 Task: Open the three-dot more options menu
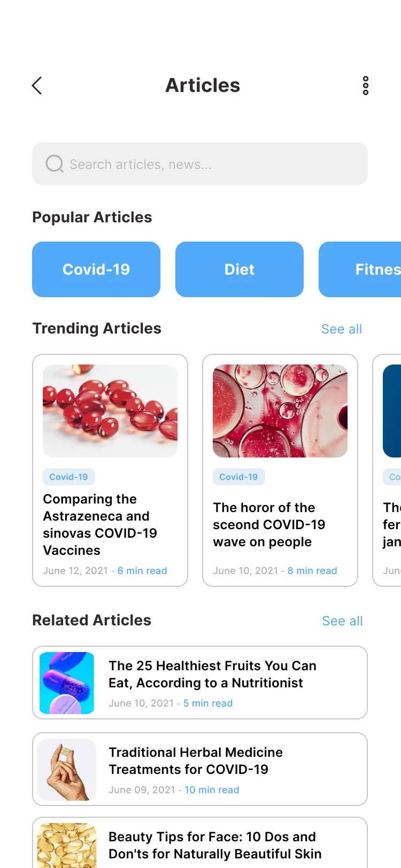(366, 86)
